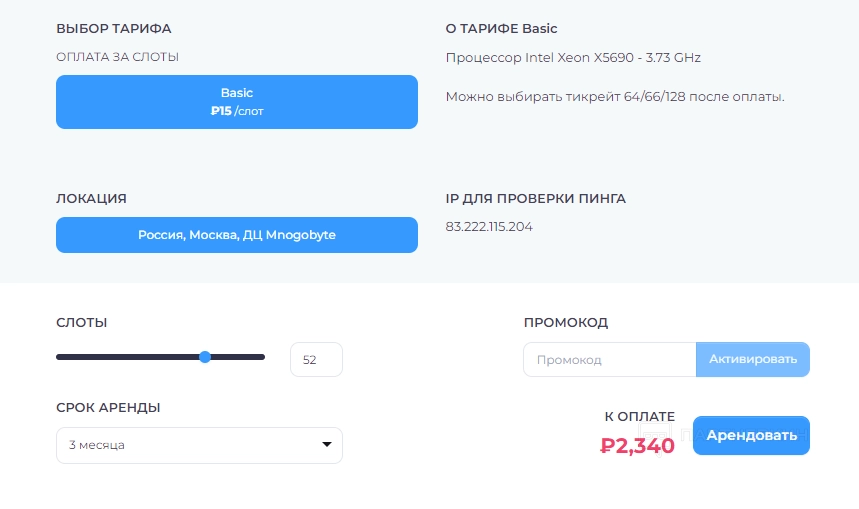Select the Basic ₽15 per slot tariff
This screenshot has width=859, height=509.
(237, 102)
